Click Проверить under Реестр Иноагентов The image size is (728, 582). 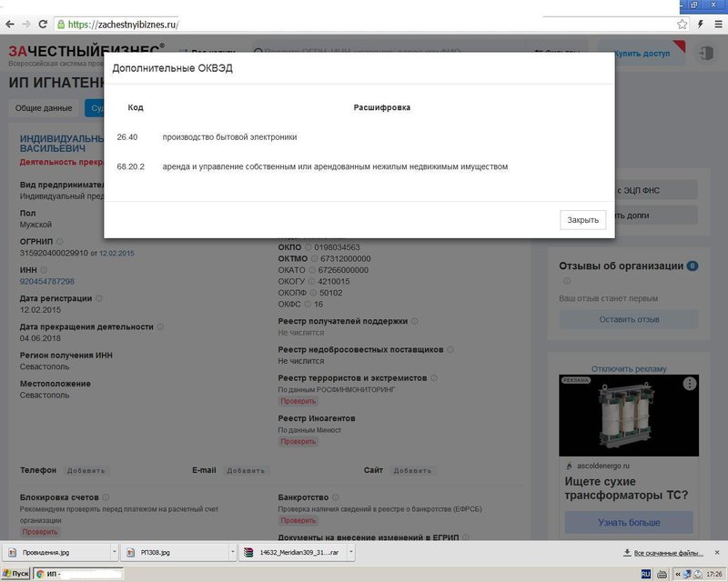(x=298, y=441)
